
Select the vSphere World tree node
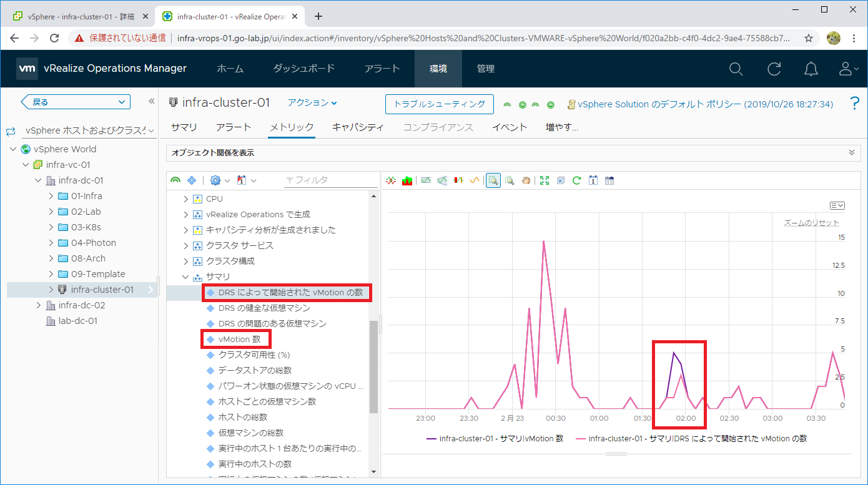(x=65, y=149)
